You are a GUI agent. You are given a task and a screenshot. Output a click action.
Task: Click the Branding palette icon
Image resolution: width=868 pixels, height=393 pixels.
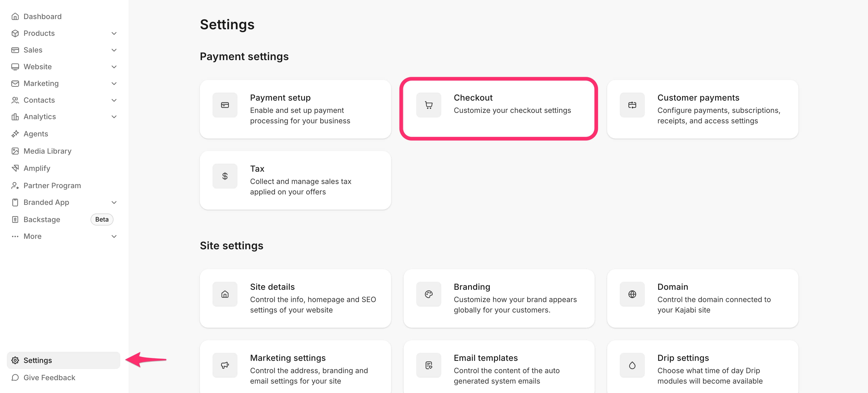click(429, 294)
